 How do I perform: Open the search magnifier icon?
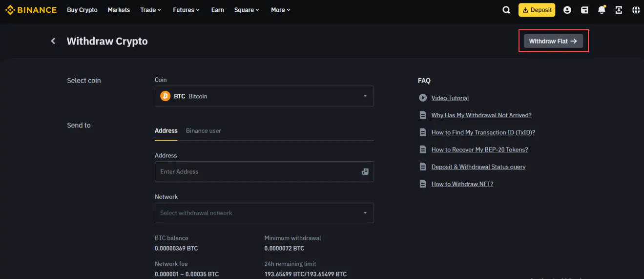coord(506,10)
